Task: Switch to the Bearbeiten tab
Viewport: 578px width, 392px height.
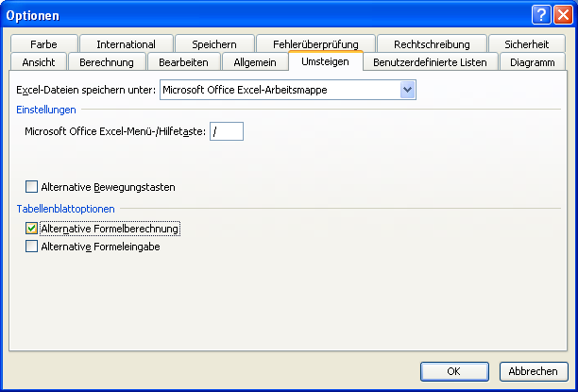Action: click(184, 62)
